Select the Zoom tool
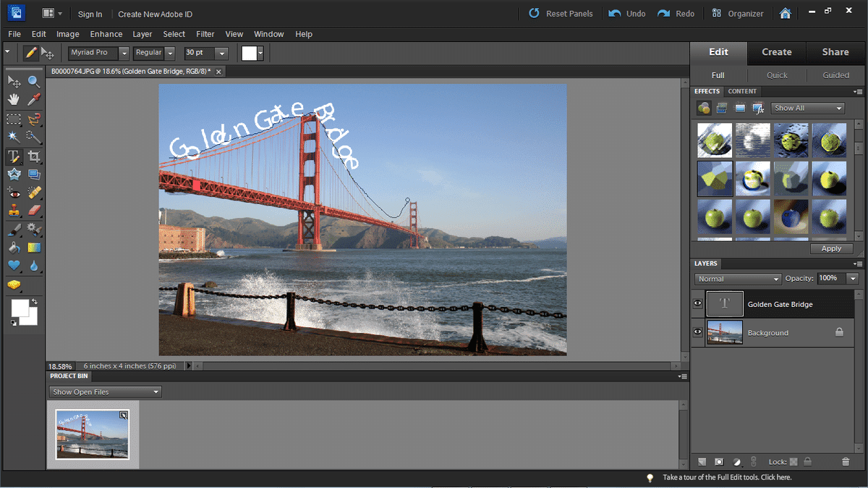This screenshot has height=488, width=868. pyautogui.click(x=33, y=81)
